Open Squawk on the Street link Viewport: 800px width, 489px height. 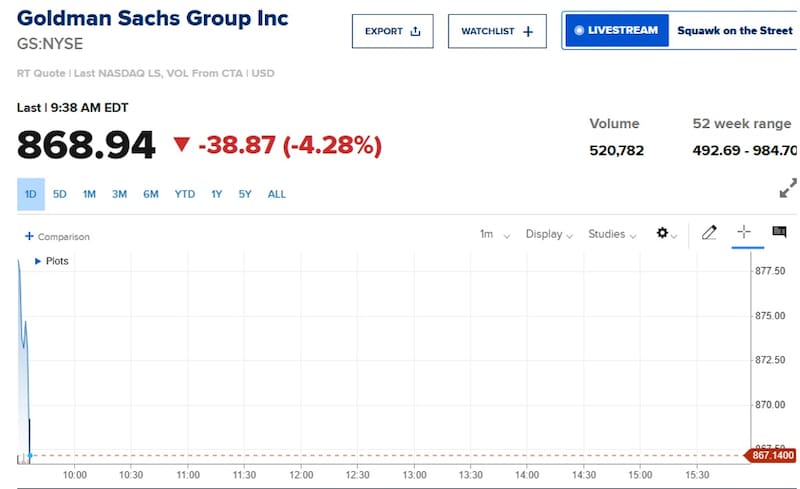(734, 31)
